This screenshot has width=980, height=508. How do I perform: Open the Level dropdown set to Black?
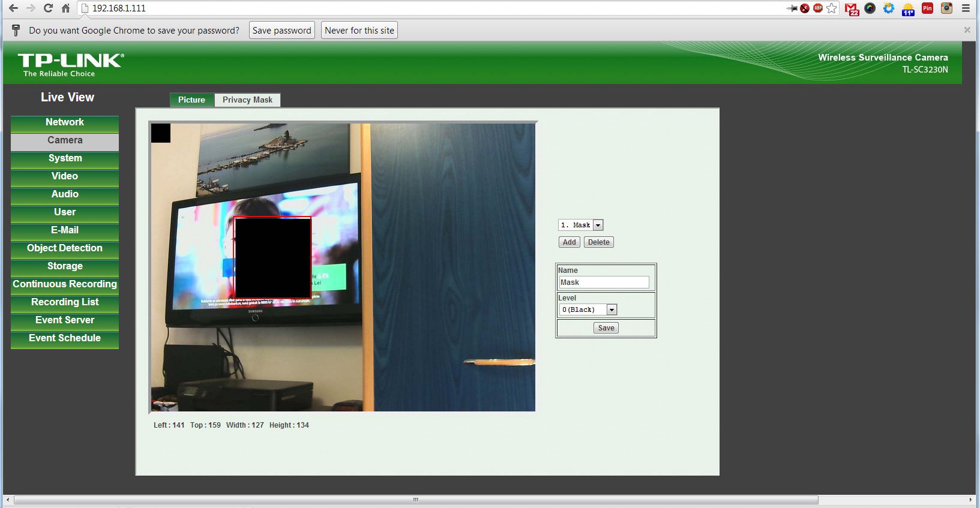click(612, 310)
